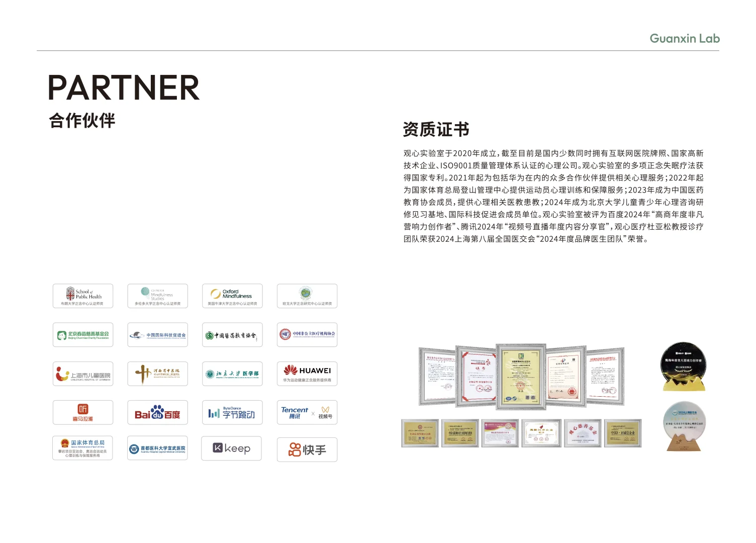
Task: Click the 快手 logo card
Action: (x=307, y=449)
